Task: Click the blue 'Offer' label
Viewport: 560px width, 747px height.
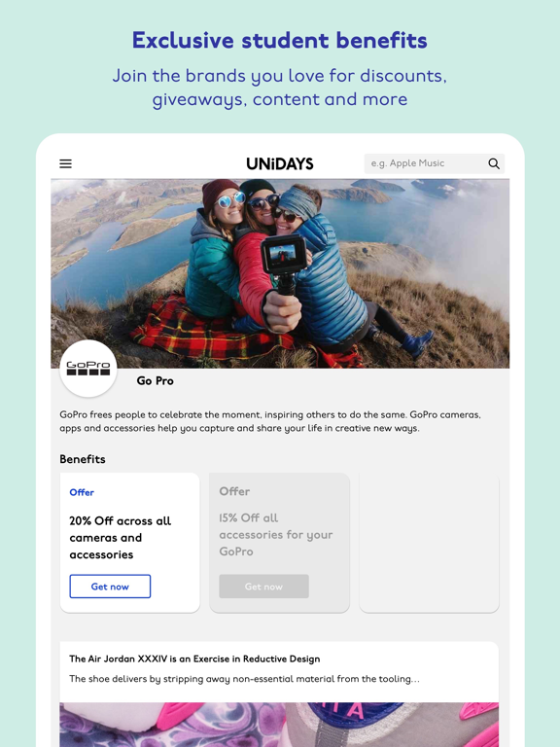Action: tap(82, 492)
